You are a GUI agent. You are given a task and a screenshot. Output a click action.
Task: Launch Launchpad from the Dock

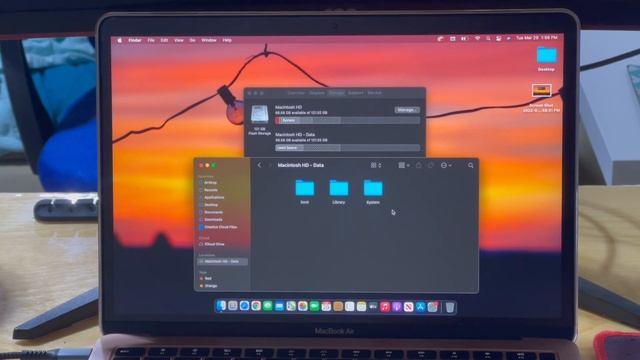(233, 306)
